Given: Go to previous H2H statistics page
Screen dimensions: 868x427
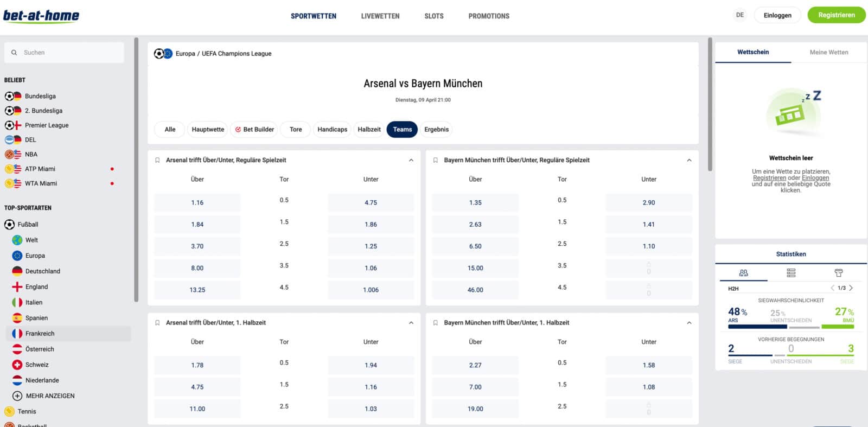Looking at the screenshot, I should [833, 288].
